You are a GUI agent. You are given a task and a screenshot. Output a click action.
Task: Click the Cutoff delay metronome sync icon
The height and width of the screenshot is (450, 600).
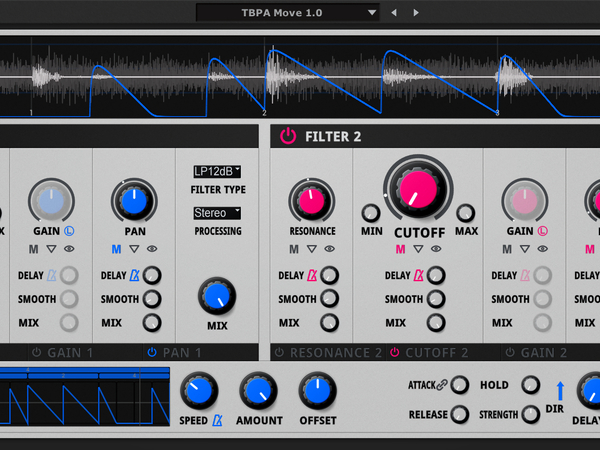pyautogui.click(x=419, y=276)
